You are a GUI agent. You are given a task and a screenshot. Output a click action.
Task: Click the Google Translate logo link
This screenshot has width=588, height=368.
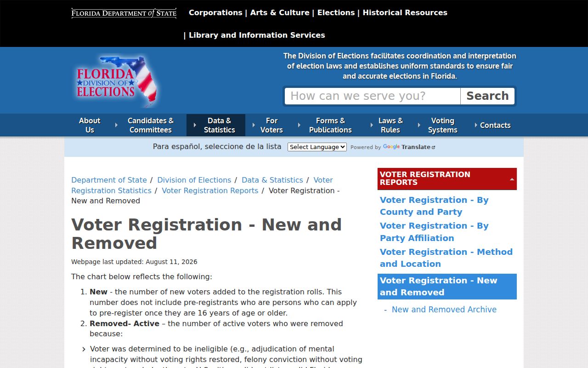click(x=409, y=147)
